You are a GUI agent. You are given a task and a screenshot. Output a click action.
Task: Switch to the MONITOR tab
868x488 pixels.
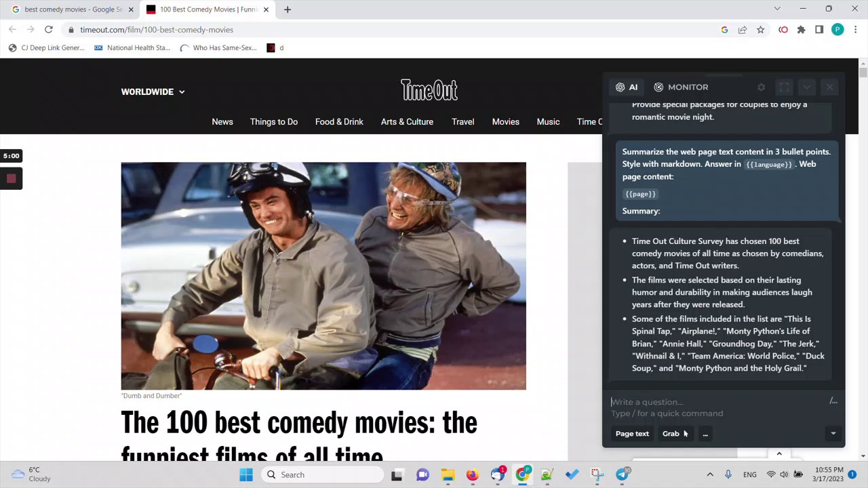pos(681,87)
